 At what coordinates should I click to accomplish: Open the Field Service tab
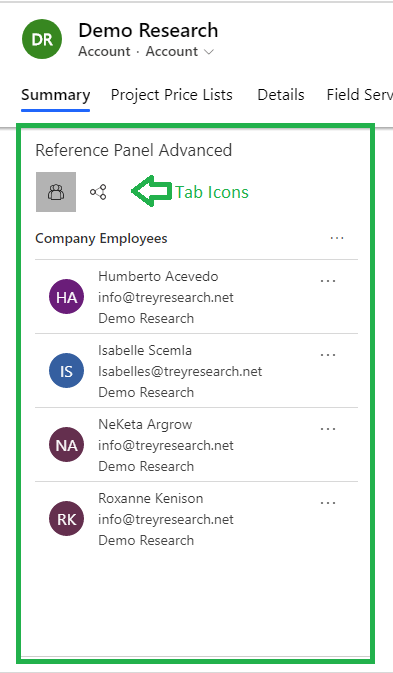coord(360,95)
